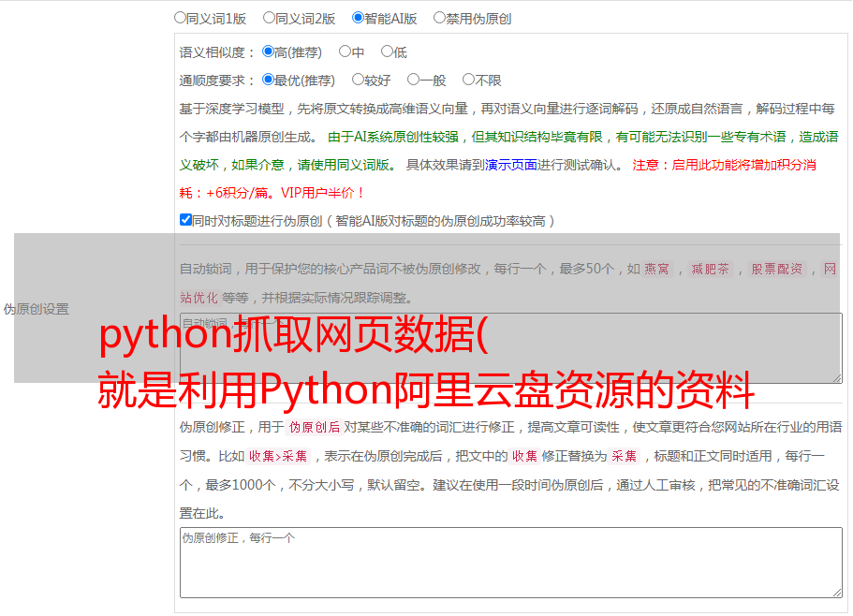
Task: Click the 通顺度要求 label
Action: (x=217, y=81)
